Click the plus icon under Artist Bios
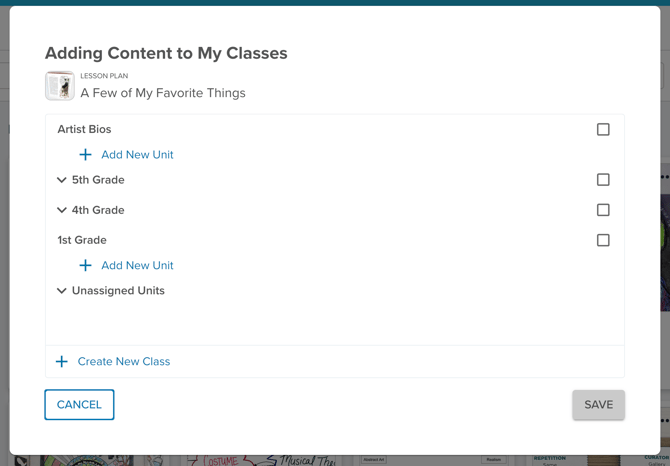The height and width of the screenshot is (466, 670). (85, 155)
